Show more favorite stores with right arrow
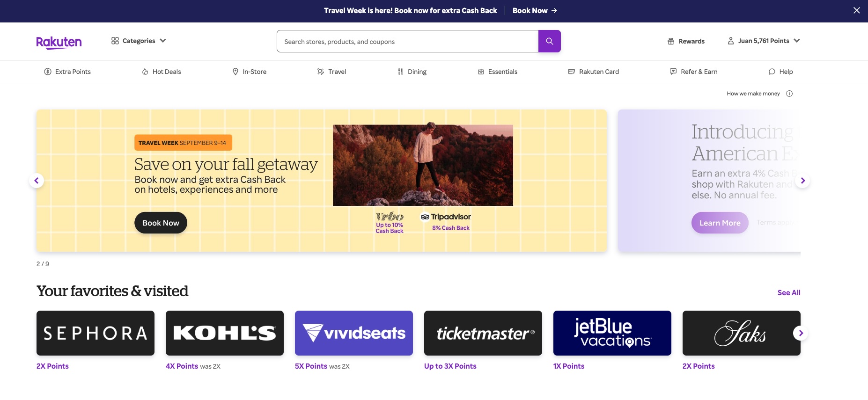The image size is (868, 400). tap(801, 333)
